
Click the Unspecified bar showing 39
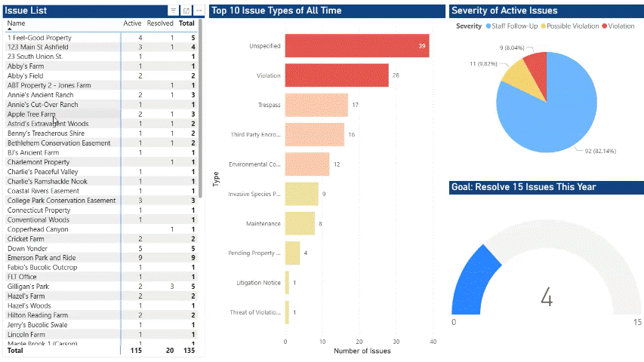(x=357, y=45)
